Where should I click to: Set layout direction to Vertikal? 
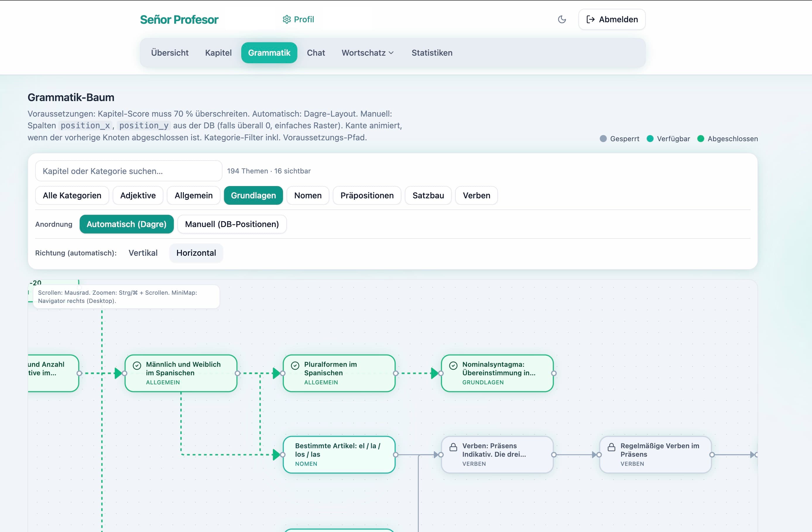pos(143,253)
